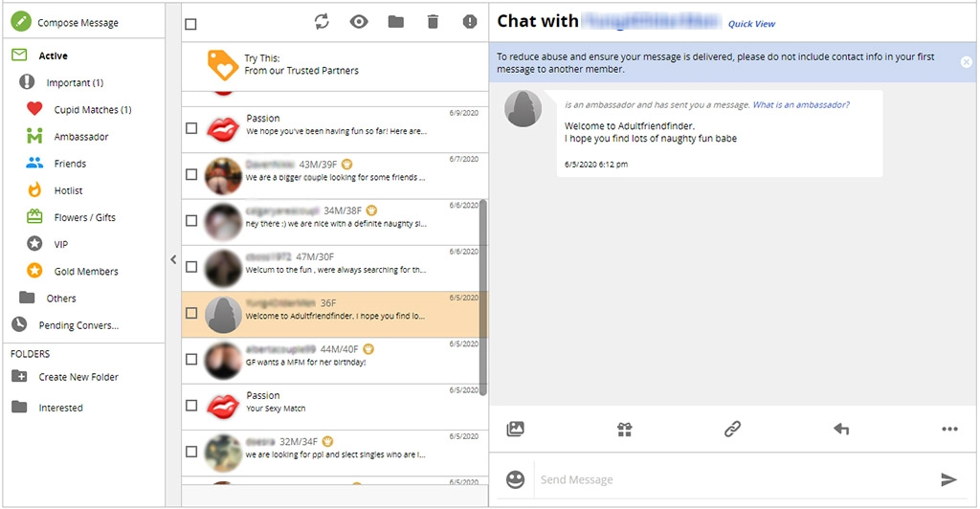Screen dimensions: 980x509
Task: Open the Interested folder label
Action: click(x=60, y=408)
